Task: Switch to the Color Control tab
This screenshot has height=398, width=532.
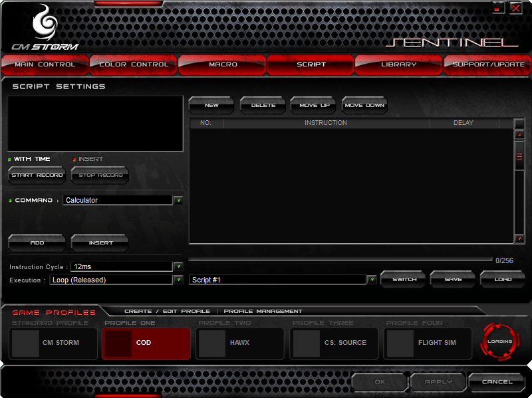Action: (134, 64)
